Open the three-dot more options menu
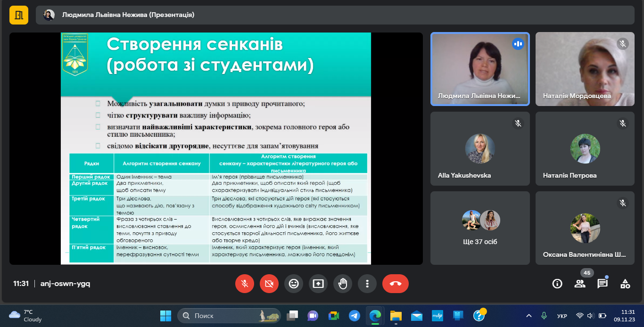The height and width of the screenshot is (327, 644). [367, 284]
